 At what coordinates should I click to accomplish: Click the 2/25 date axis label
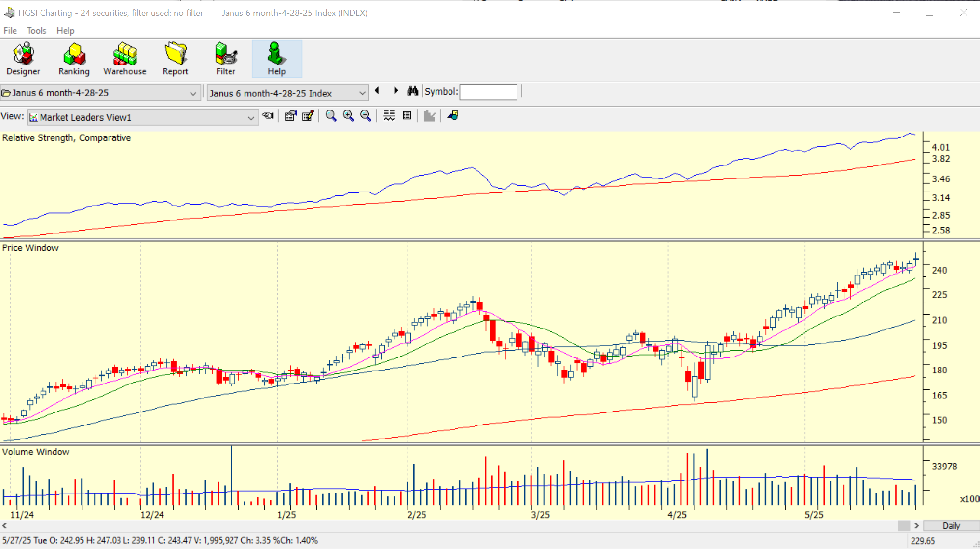[x=417, y=515]
